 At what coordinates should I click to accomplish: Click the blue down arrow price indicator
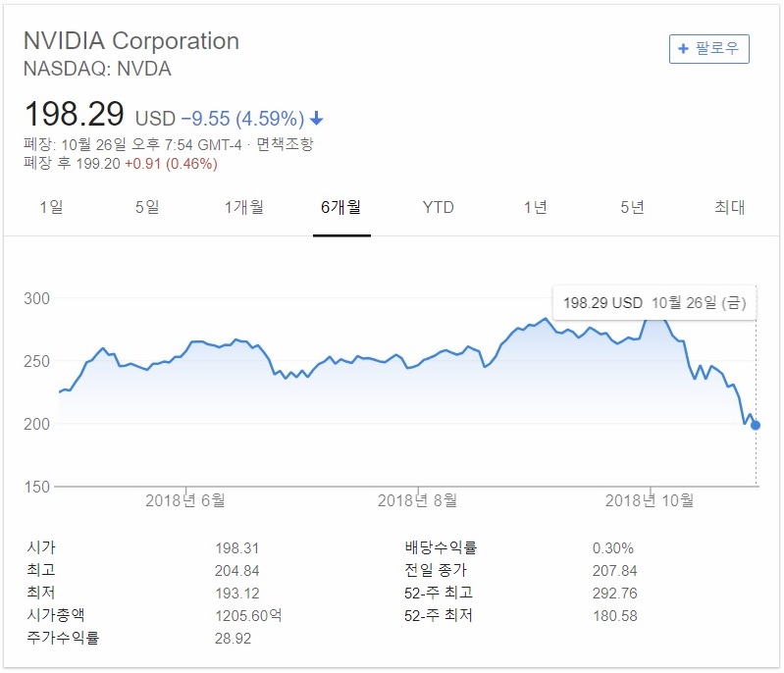click(x=317, y=119)
